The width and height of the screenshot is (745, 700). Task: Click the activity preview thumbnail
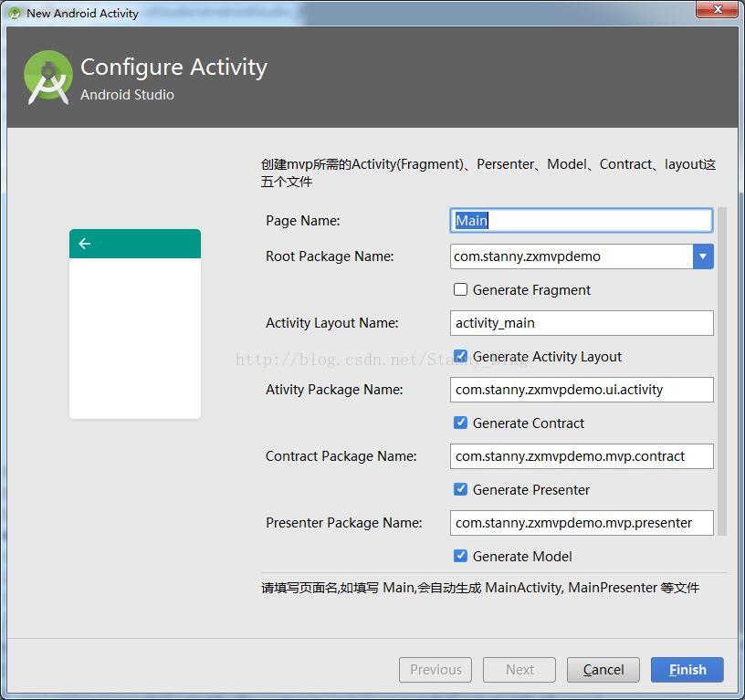(135, 324)
